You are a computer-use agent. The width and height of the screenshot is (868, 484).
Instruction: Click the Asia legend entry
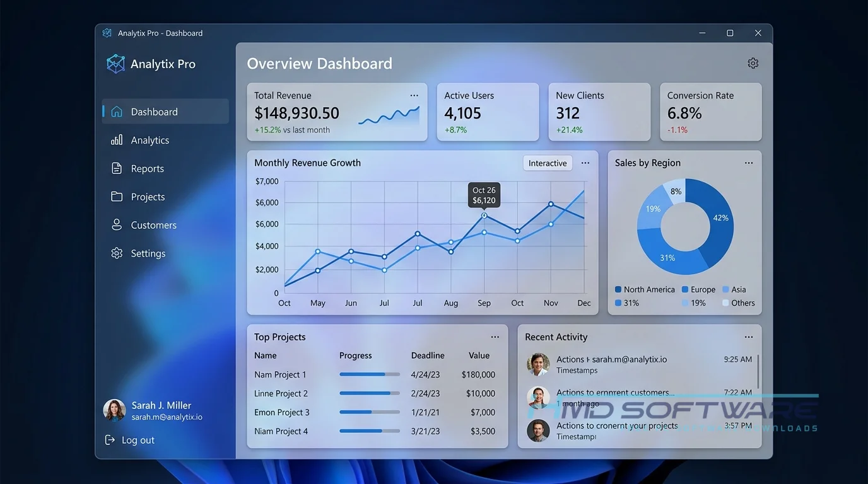[734, 290]
